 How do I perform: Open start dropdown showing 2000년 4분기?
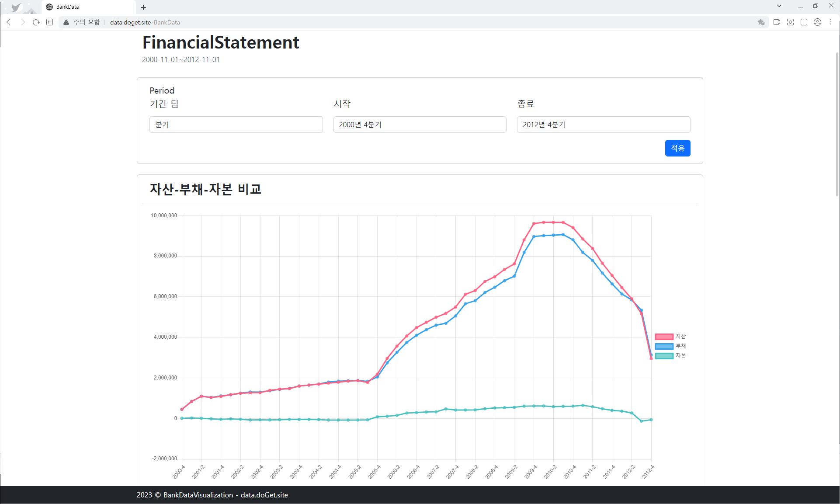pos(420,125)
